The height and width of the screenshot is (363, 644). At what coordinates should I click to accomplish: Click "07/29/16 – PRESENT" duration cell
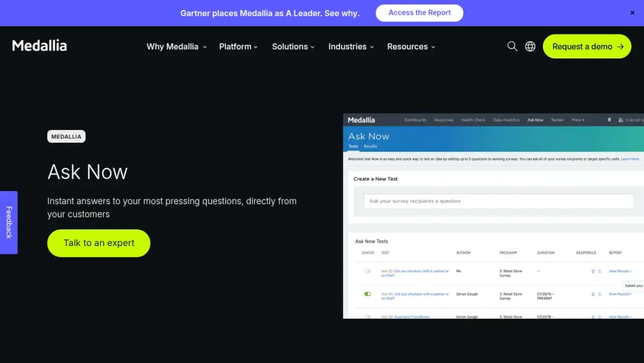click(546, 296)
